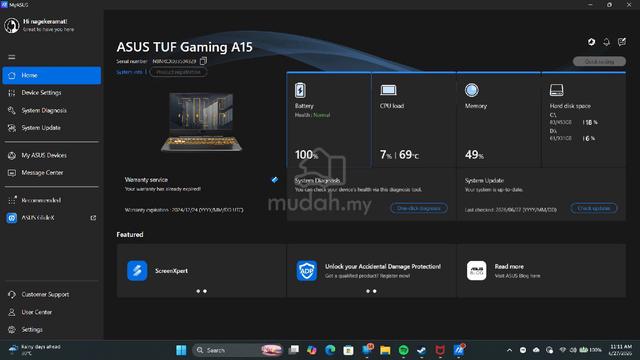Click the round Memory icon
This screenshot has height=360, width=640.
point(471,90)
